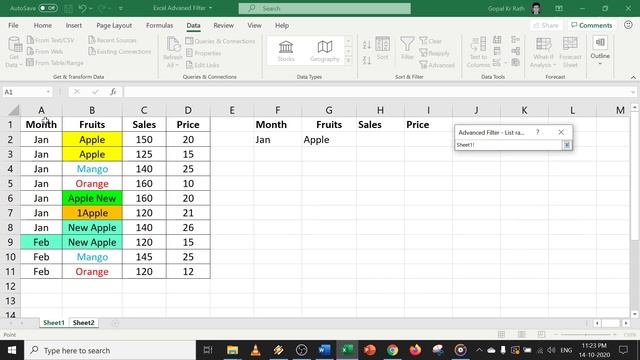
Task: Click the Insert Function fx icon
Action: (x=113, y=92)
